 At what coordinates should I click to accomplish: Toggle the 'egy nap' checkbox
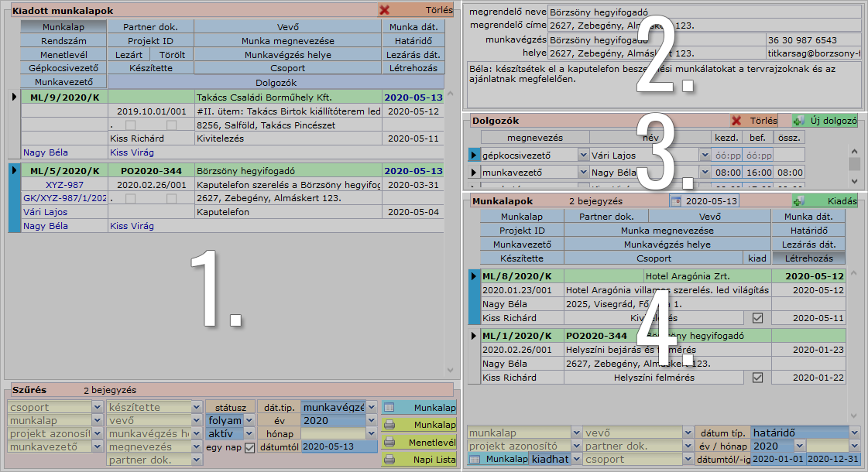point(249,447)
